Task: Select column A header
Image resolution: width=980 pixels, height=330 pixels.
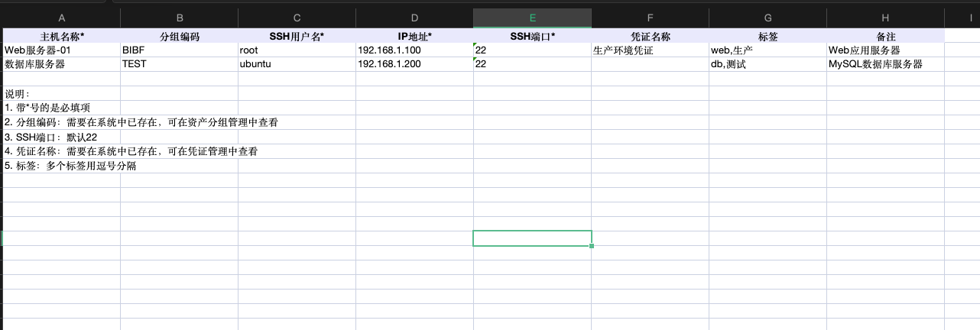Action: click(x=61, y=18)
